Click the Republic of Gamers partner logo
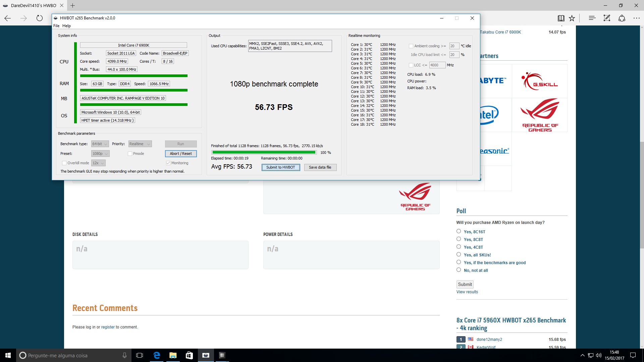Screen dimensions: 644x362 [x=540, y=115]
